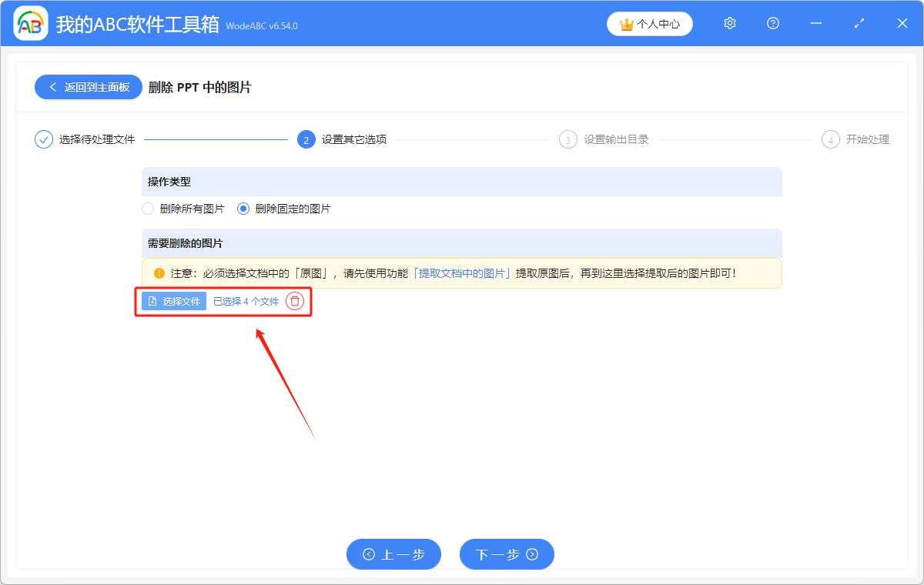This screenshot has width=924, height=585.
Task: Click the 返回到主面板 button
Action: tap(88, 87)
